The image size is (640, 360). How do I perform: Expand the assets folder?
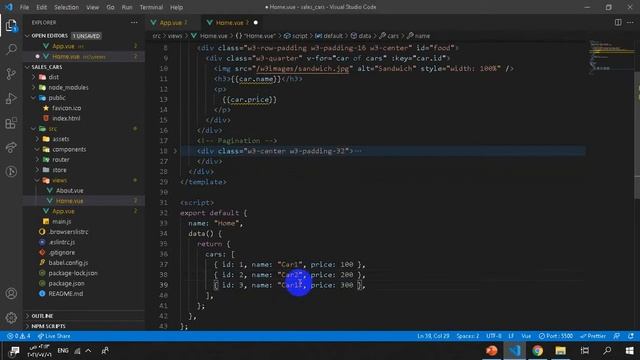tap(61, 139)
